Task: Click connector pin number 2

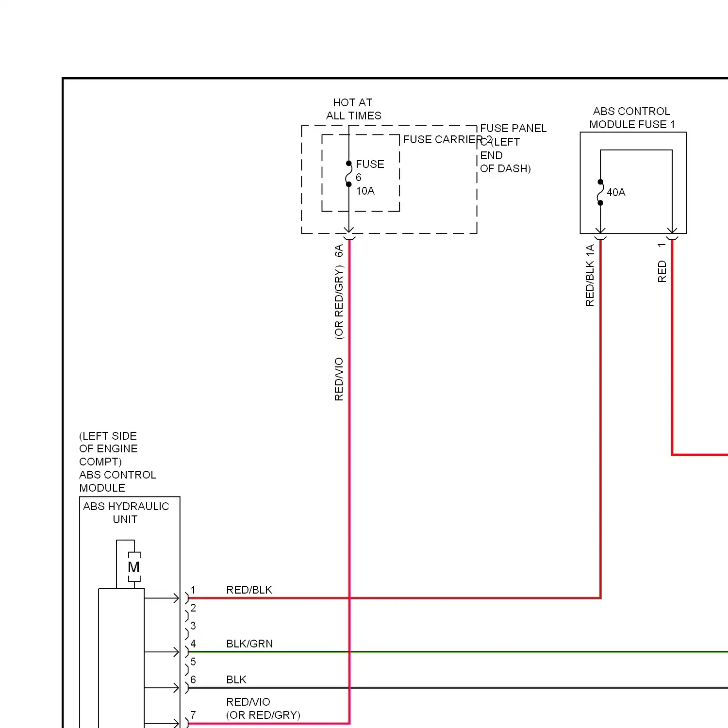Action: pos(193,608)
